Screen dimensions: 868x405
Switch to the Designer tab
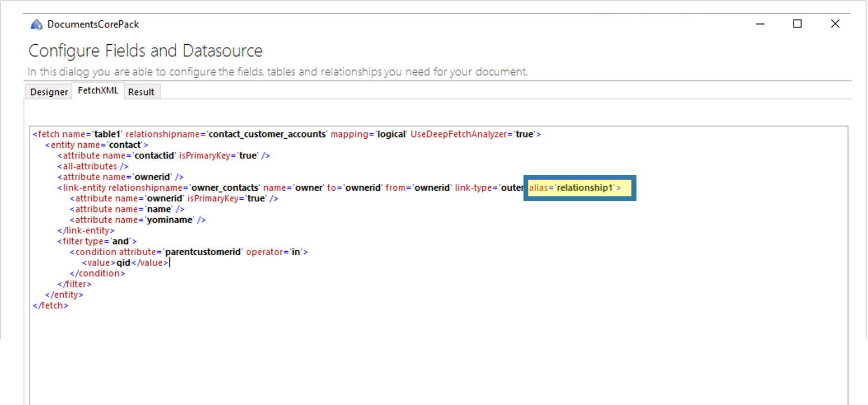coord(49,92)
